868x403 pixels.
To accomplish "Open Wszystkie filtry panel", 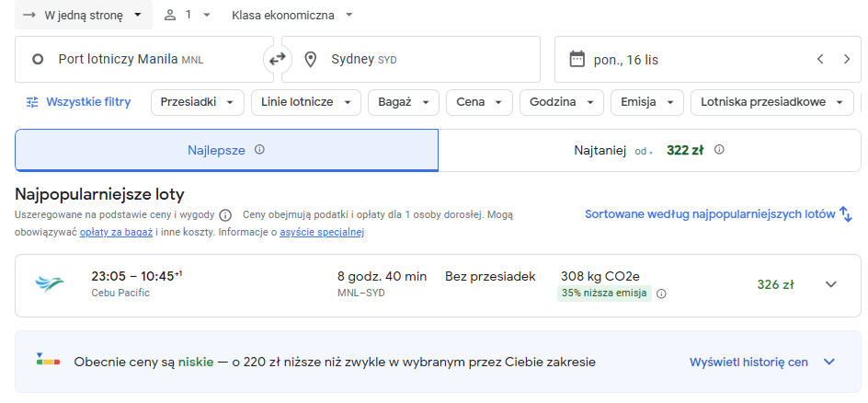I will coord(78,102).
